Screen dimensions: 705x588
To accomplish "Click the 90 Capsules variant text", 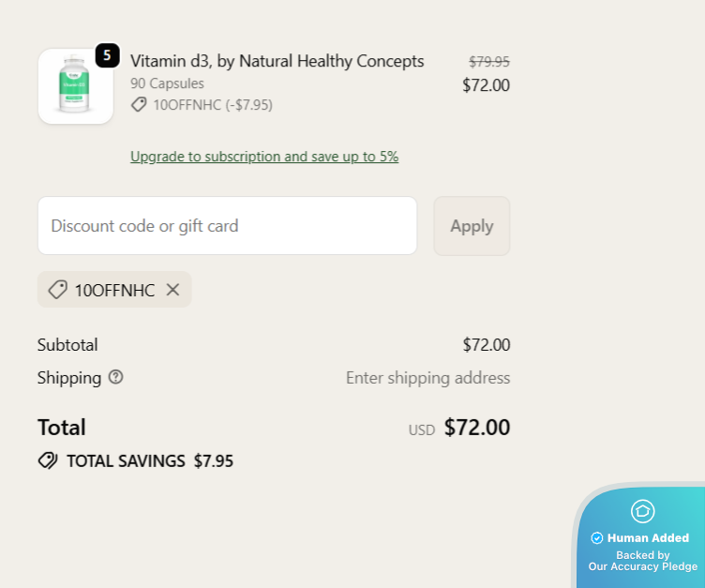I will [x=167, y=83].
